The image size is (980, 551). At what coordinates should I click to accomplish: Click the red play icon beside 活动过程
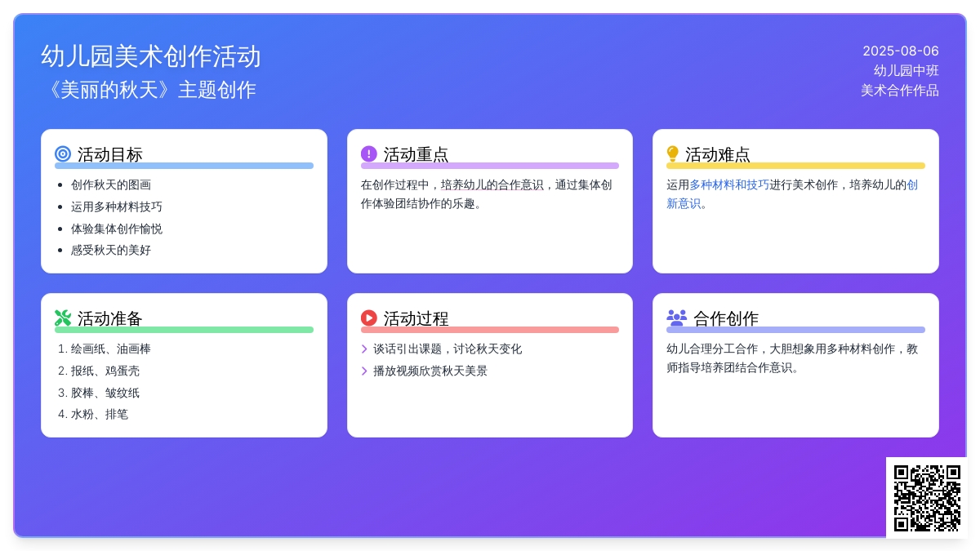point(369,318)
